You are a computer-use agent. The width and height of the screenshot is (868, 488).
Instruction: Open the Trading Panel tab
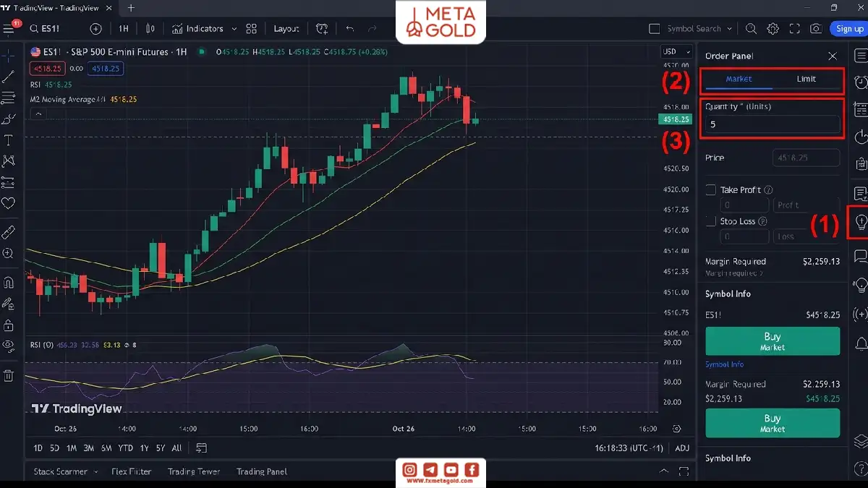(x=261, y=471)
